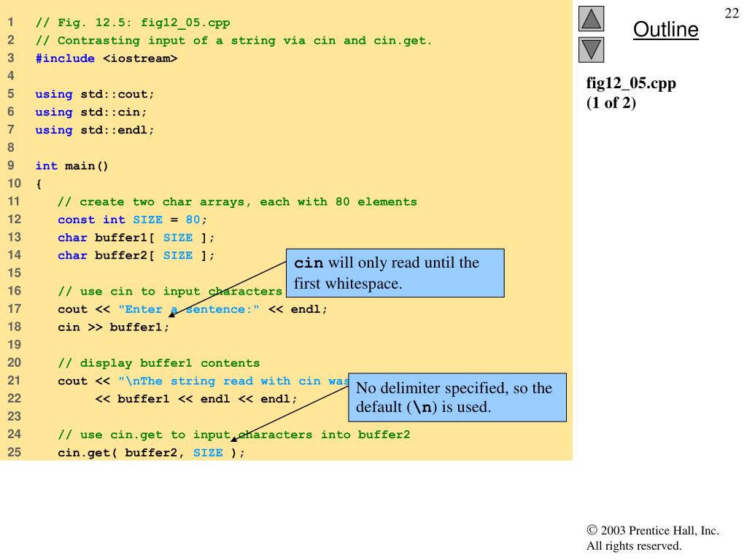Image resolution: width=747 pixels, height=560 pixels.
Task: Click the down arrow navigation icon
Action: coord(592,50)
